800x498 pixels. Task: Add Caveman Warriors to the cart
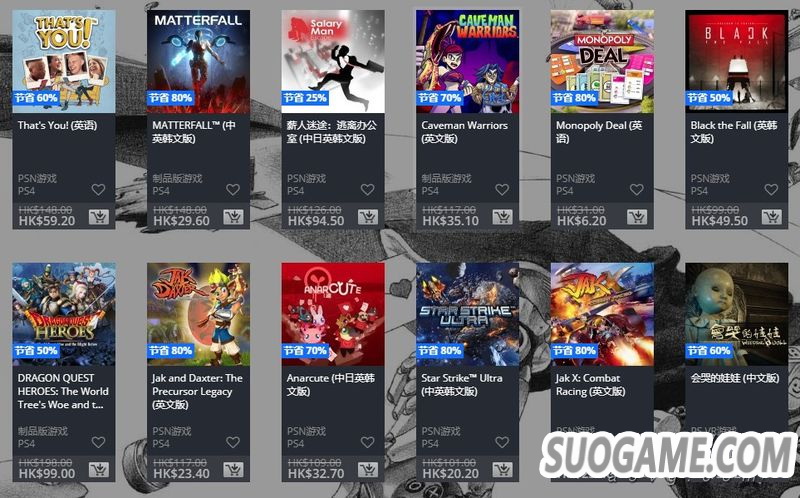pyautogui.click(x=503, y=217)
